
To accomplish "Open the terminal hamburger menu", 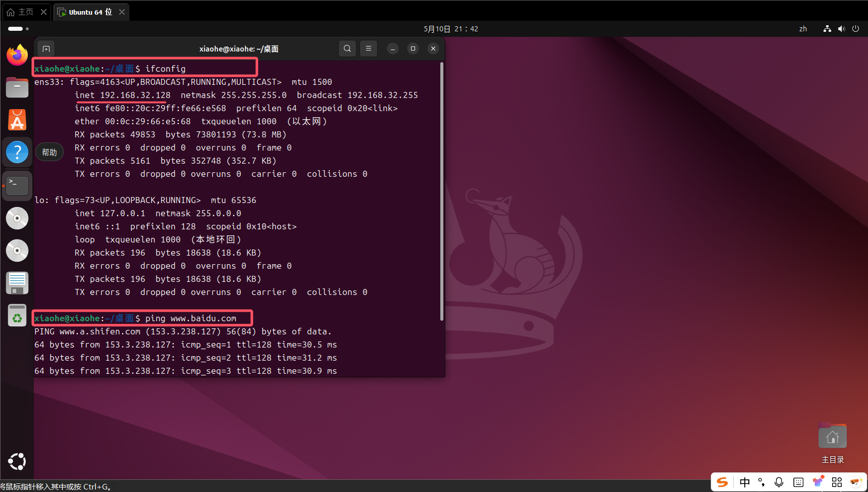I will (x=368, y=48).
